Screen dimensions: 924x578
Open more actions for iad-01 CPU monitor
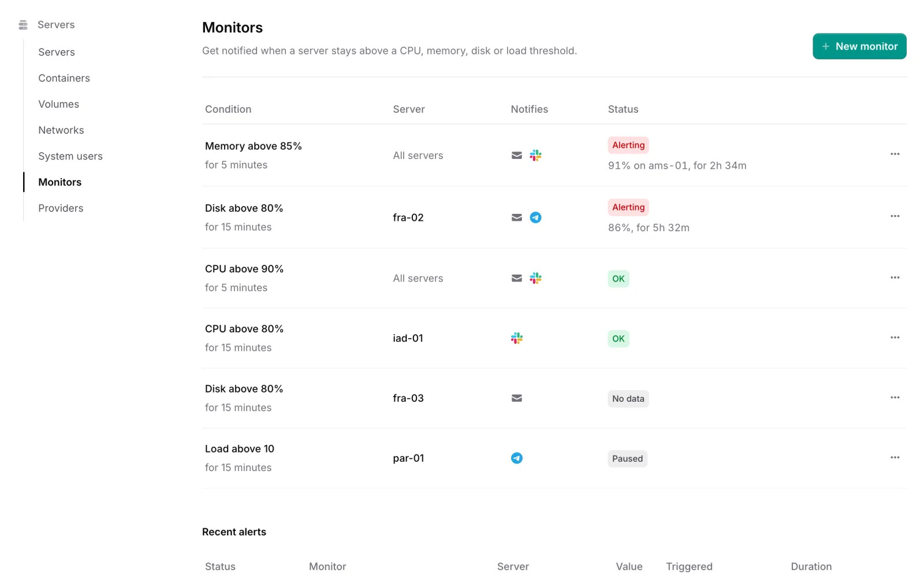(x=895, y=338)
